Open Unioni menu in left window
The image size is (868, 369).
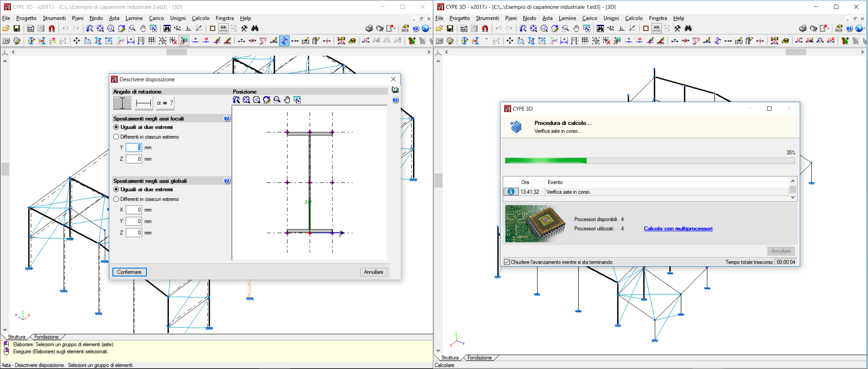coord(178,18)
